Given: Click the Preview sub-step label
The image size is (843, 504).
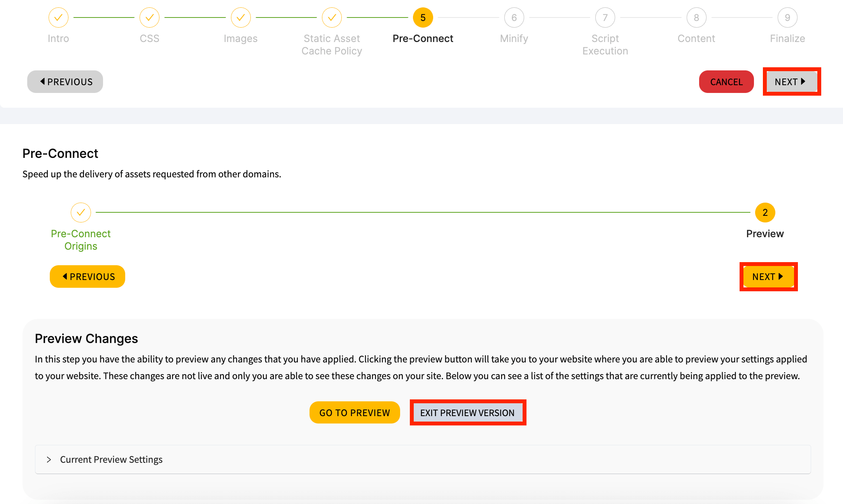Looking at the screenshot, I should tap(765, 234).
